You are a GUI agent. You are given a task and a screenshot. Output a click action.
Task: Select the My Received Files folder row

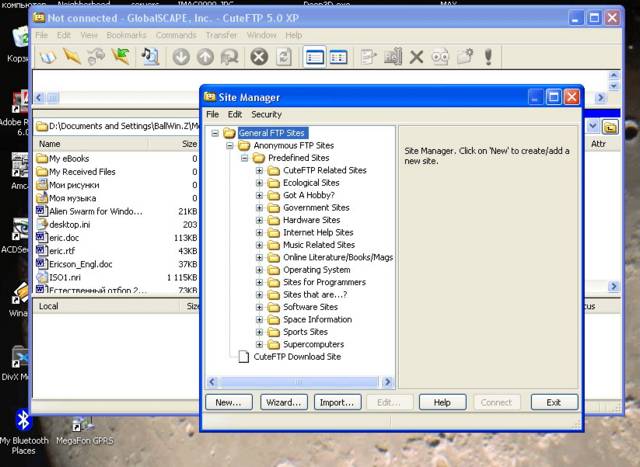[x=116, y=171]
